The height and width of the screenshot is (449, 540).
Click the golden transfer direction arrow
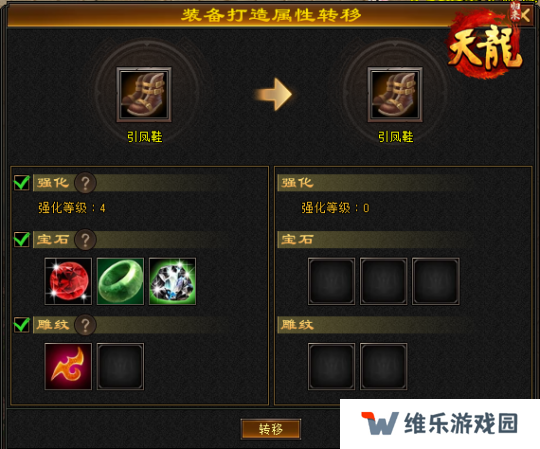(273, 94)
